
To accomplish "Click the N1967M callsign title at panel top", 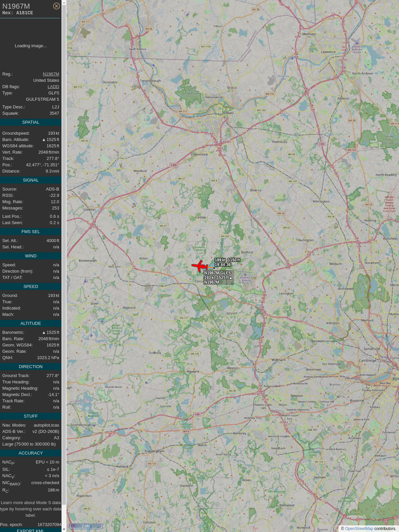I will [16, 6].
